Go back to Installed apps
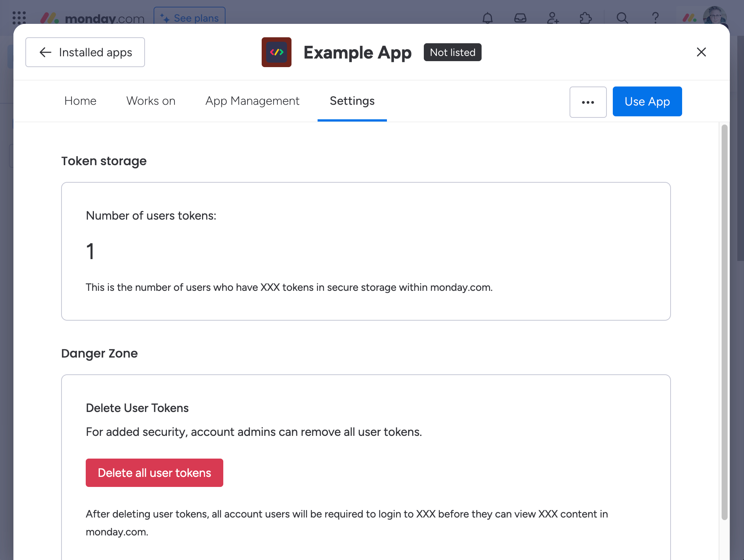 (85, 52)
